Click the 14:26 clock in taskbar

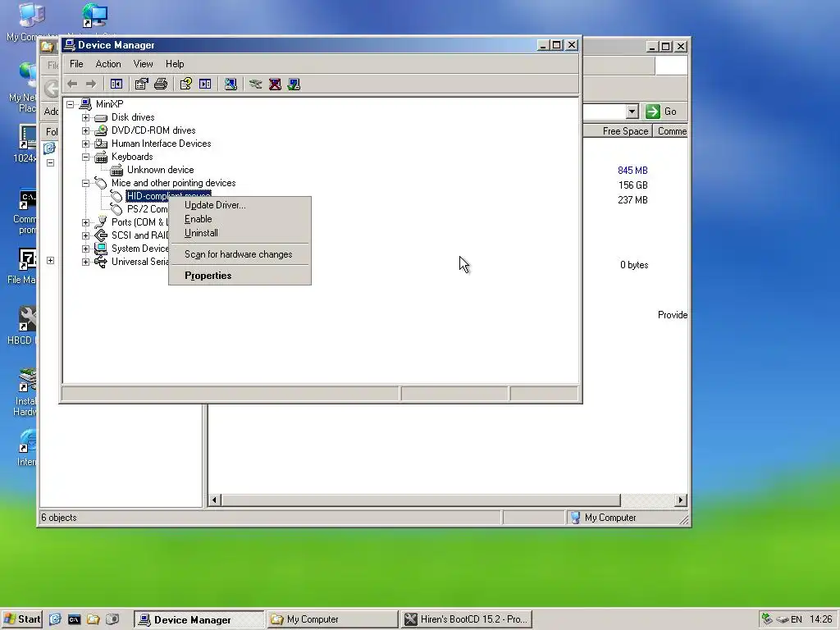coord(820,619)
